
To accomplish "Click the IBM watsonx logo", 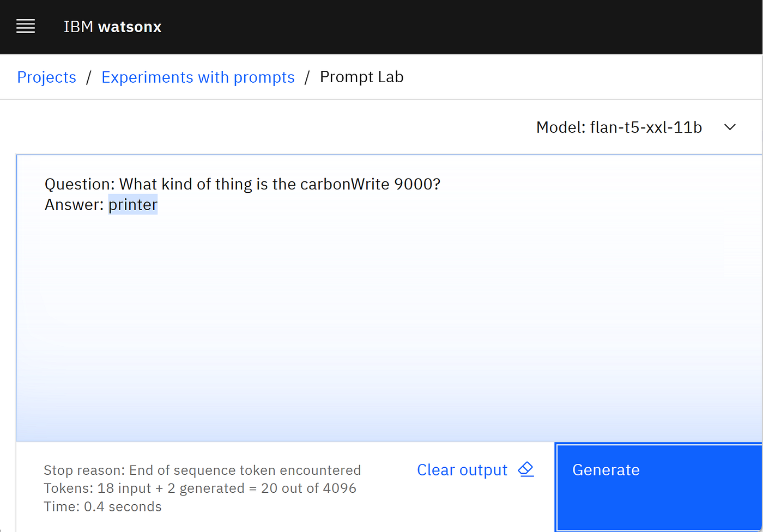I will point(112,26).
